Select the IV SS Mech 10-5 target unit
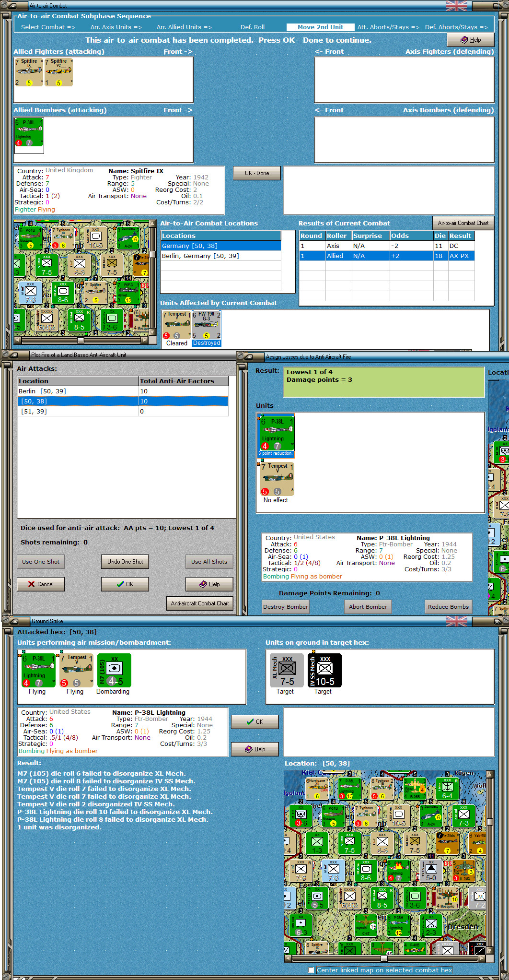Viewport: 509px width, 980px height. click(x=324, y=670)
